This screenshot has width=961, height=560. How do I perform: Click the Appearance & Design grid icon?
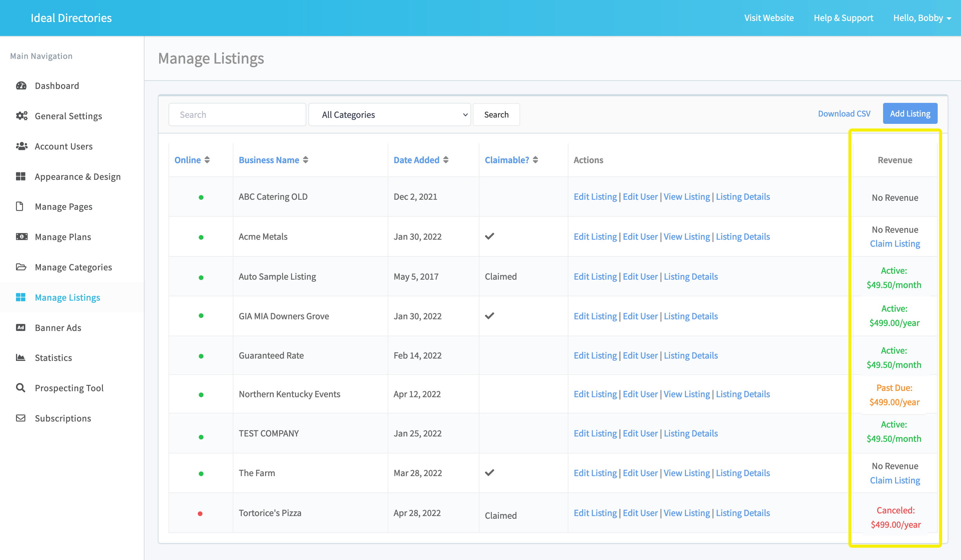tap(21, 176)
